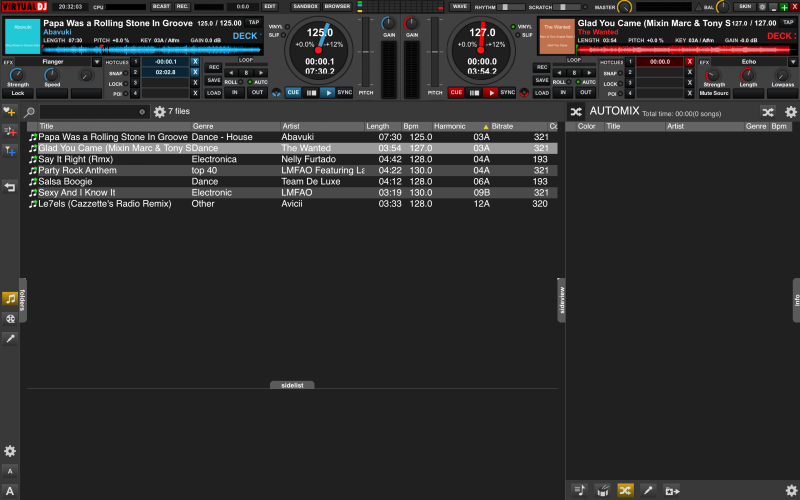Delete hotcue 1 on the right deck

tap(689, 62)
